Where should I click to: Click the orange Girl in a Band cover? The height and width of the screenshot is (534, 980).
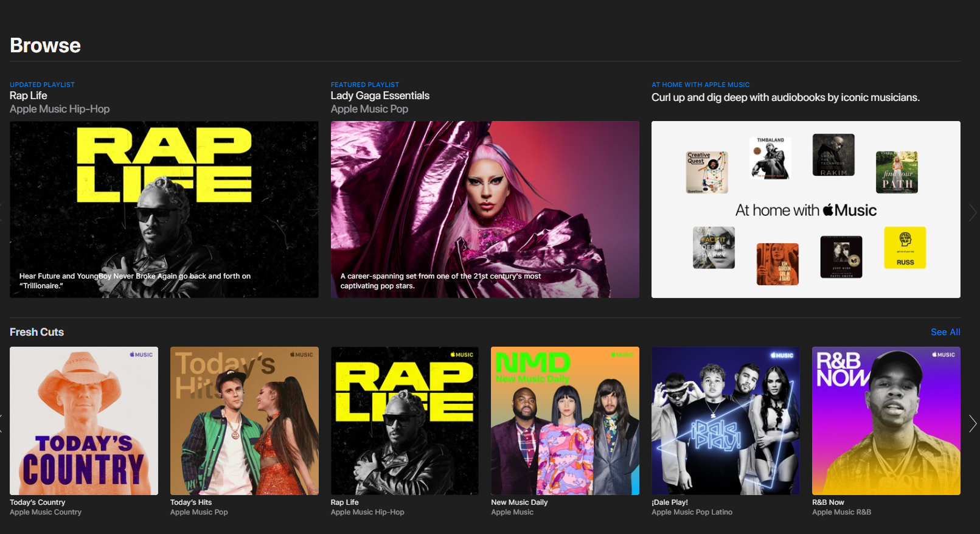click(777, 264)
